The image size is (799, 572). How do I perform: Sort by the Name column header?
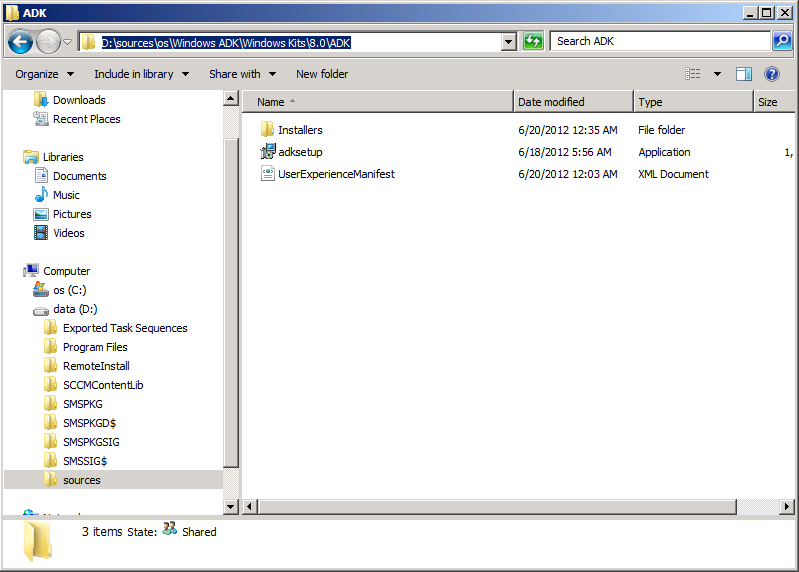[378, 102]
